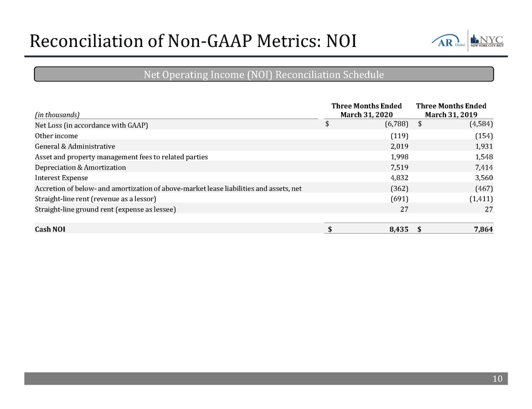The width and height of the screenshot is (532, 409).
Task: Click the "(in thousands)" label
Action: [57, 115]
